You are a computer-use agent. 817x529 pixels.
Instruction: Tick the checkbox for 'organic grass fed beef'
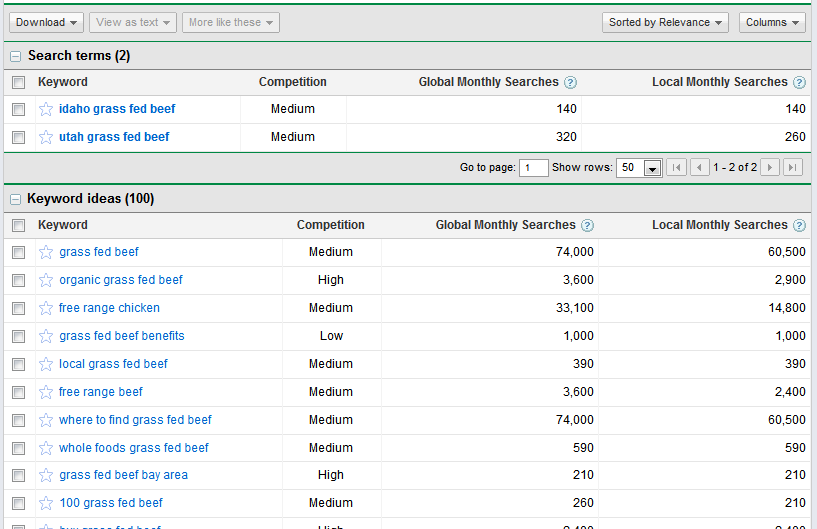[18, 280]
